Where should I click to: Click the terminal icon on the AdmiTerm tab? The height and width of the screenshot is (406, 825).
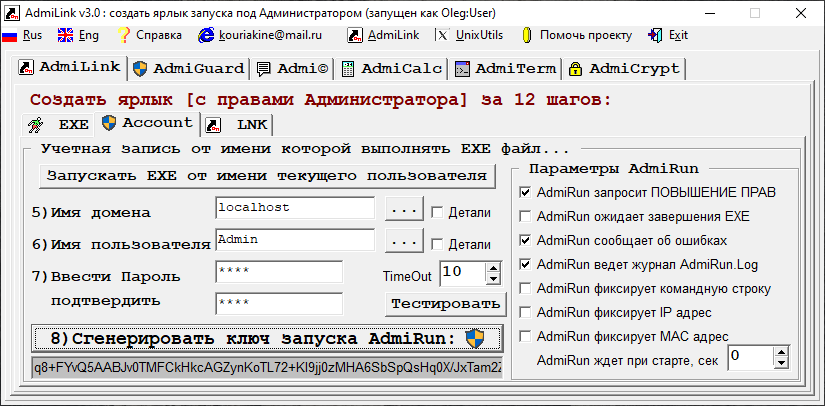[x=462, y=69]
